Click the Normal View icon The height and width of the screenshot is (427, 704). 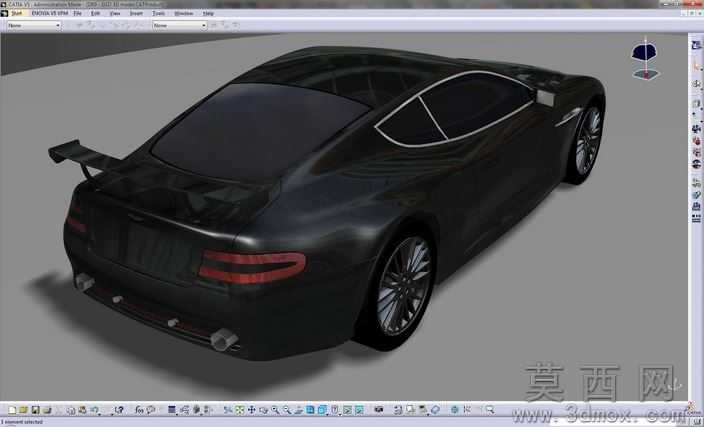click(298, 410)
